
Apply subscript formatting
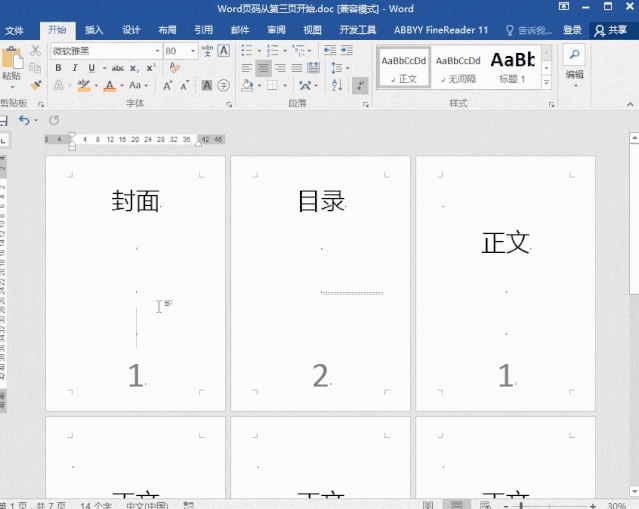click(134, 68)
